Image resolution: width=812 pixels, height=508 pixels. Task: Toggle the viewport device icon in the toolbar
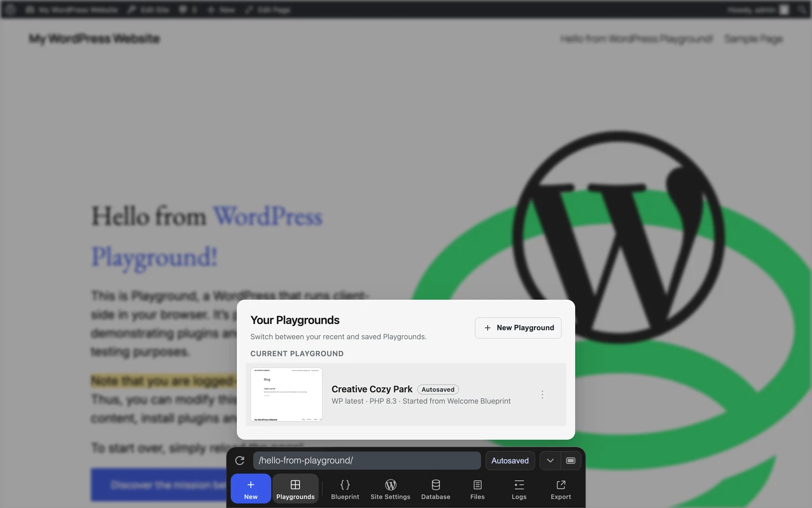(x=571, y=461)
